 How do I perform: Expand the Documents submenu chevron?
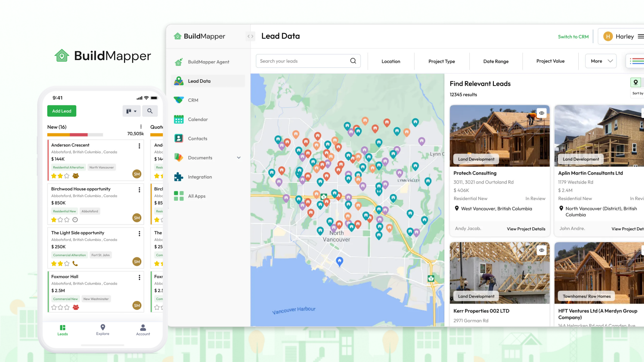click(239, 158)
